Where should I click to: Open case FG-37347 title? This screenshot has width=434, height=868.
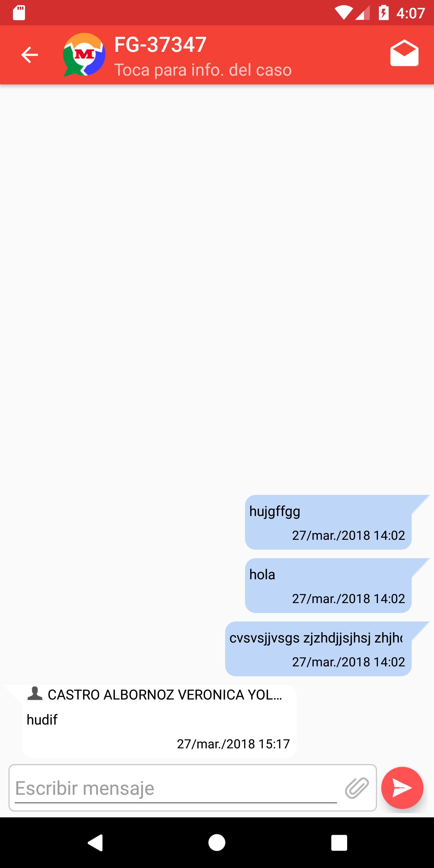coord(160,45)
